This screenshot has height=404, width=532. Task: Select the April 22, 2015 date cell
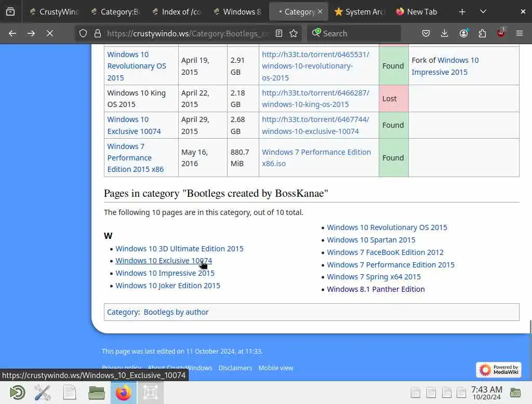click(x=203, y=99)
